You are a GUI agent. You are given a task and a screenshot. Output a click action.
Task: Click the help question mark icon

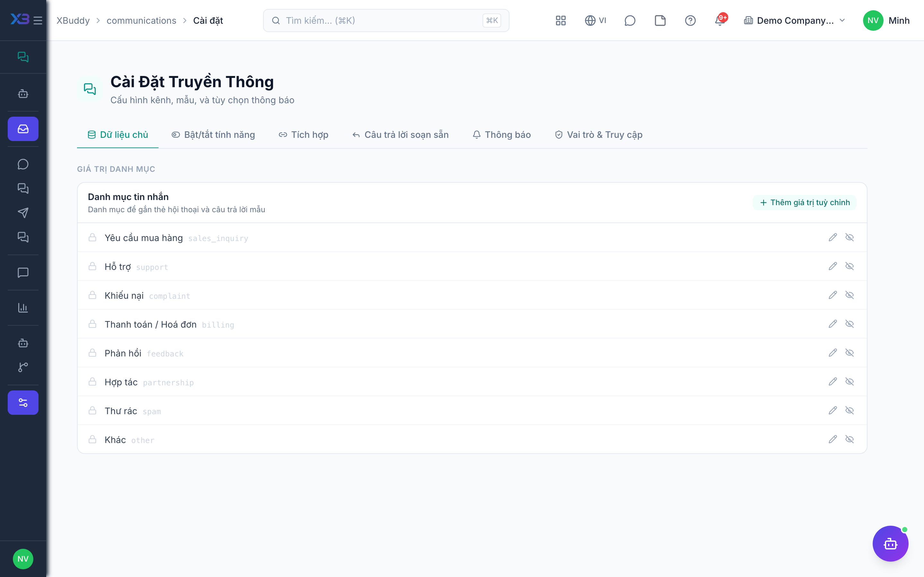pos(690,21)
